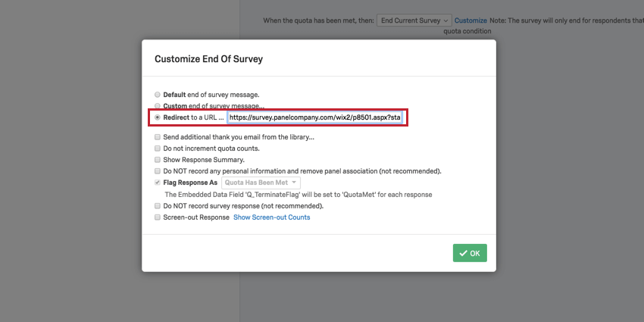The width and height of the screenshot is (644, 322).
Task: Enable the Screen-out Response checkbox
Action: (157, 217)
